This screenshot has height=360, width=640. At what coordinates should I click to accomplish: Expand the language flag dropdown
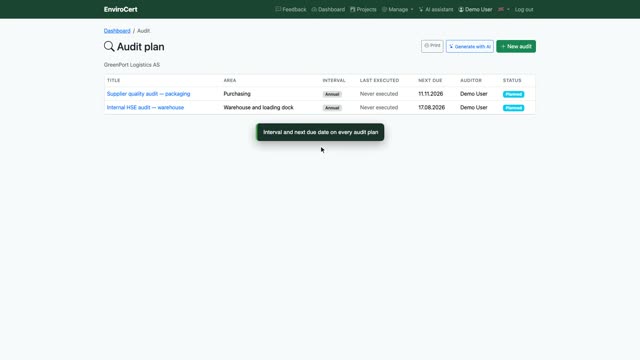504,9
